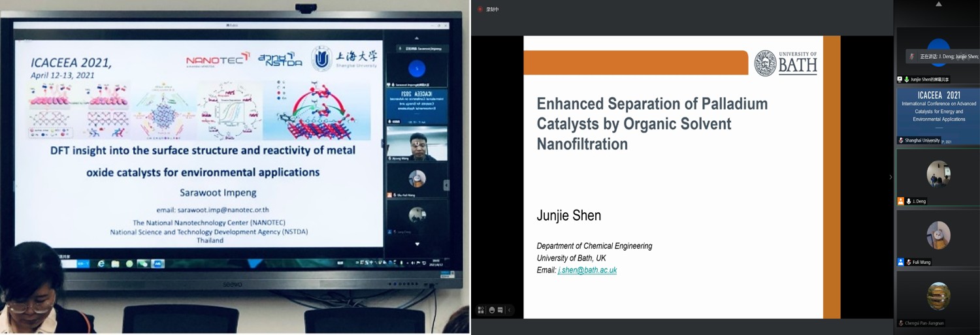This screenshot has width=980, height=335.
Task: Select the Shanghai University video tile
Action: click(x=938, y=114)
